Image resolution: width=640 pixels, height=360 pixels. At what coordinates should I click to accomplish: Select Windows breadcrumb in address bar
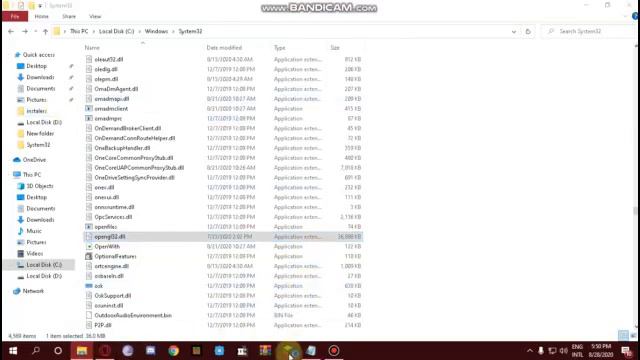156,31
